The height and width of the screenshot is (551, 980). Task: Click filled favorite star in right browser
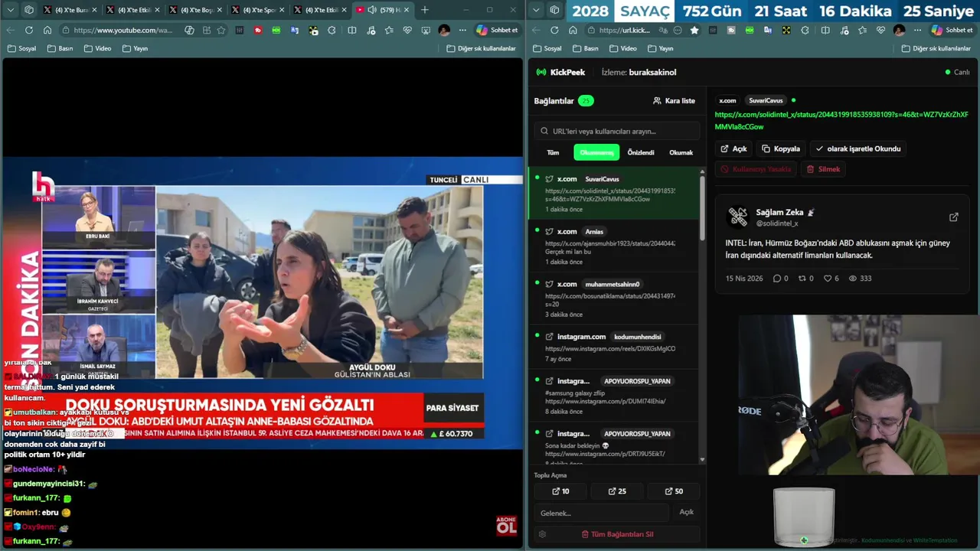(694, 30)
